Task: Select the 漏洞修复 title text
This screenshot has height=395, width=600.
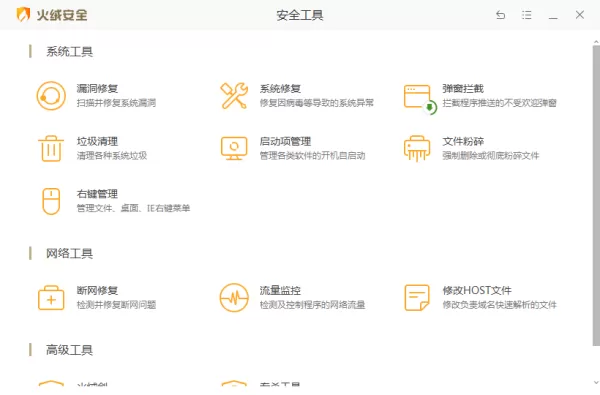Action: 97,88
